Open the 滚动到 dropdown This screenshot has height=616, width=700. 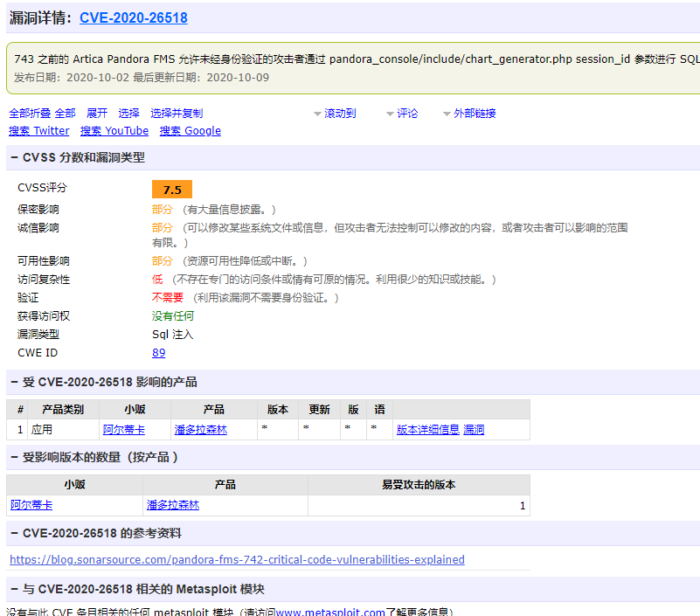335,114
